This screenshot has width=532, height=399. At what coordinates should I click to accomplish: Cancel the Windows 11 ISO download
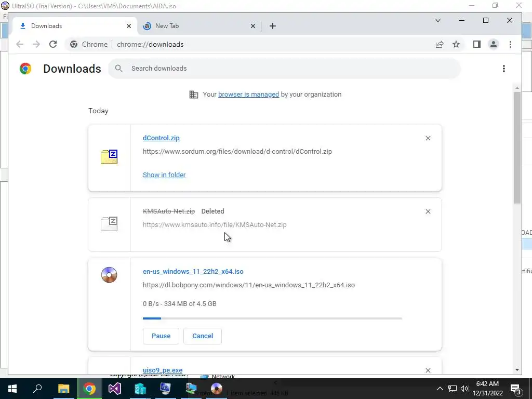click(203, 336)
